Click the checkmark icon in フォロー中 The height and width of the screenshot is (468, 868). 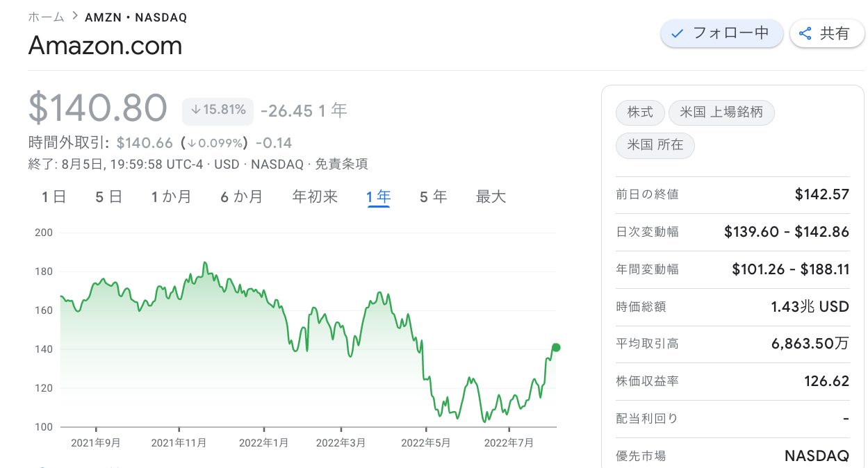point(678,33)
